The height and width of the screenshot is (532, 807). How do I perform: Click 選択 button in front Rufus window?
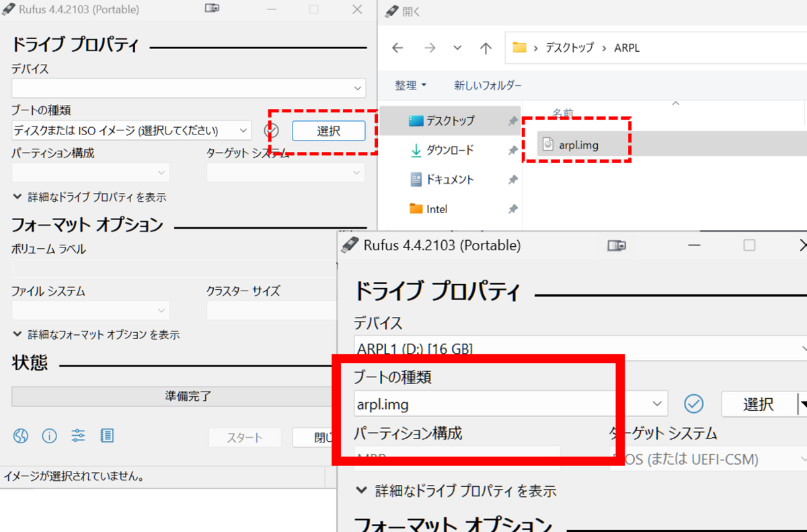(x=759, y=404)
